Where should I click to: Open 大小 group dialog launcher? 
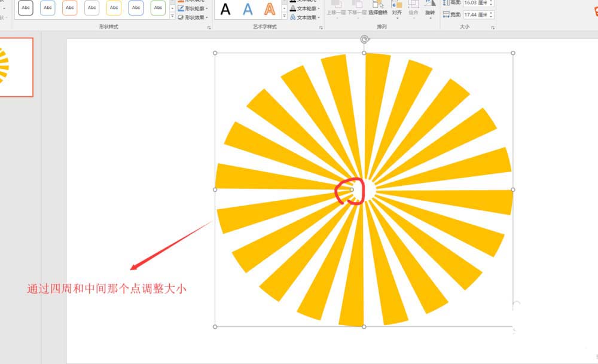[x=493, y=27]
